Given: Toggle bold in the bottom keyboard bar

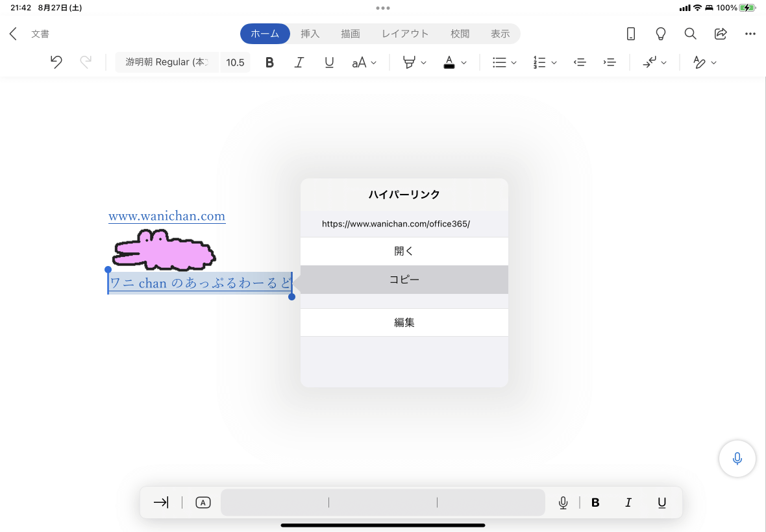Looking at the screenshot, I should coord(595,502).
